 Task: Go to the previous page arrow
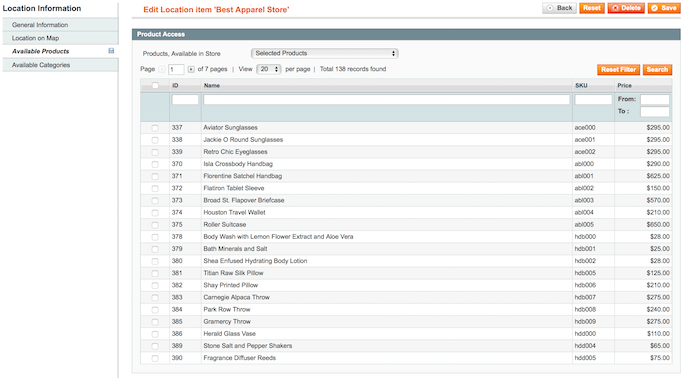pyautogui.click(x=162, y=69)
